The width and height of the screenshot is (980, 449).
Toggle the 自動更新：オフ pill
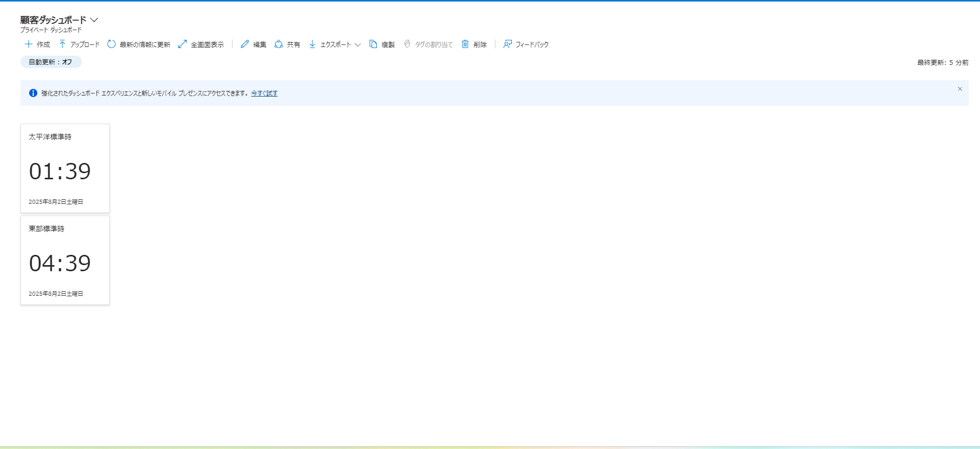click(51, 62)
